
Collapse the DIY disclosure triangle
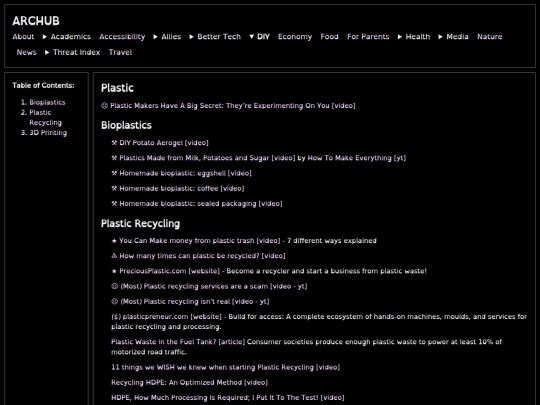point(251,37)
